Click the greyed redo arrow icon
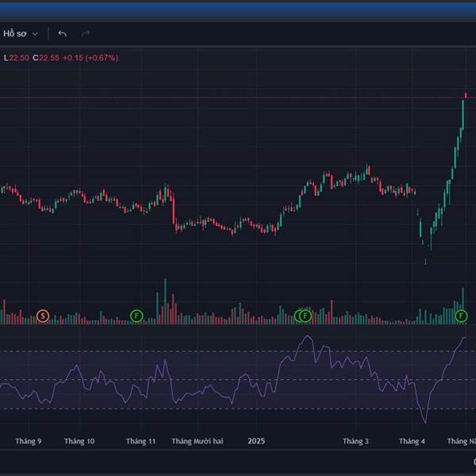476x476 pixels. 86,33
